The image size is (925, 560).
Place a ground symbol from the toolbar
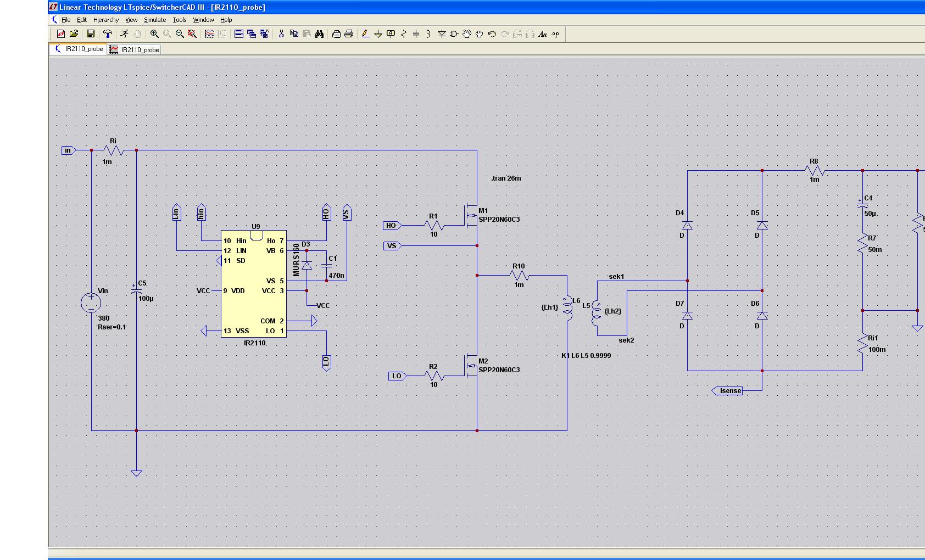click(378, 34)
